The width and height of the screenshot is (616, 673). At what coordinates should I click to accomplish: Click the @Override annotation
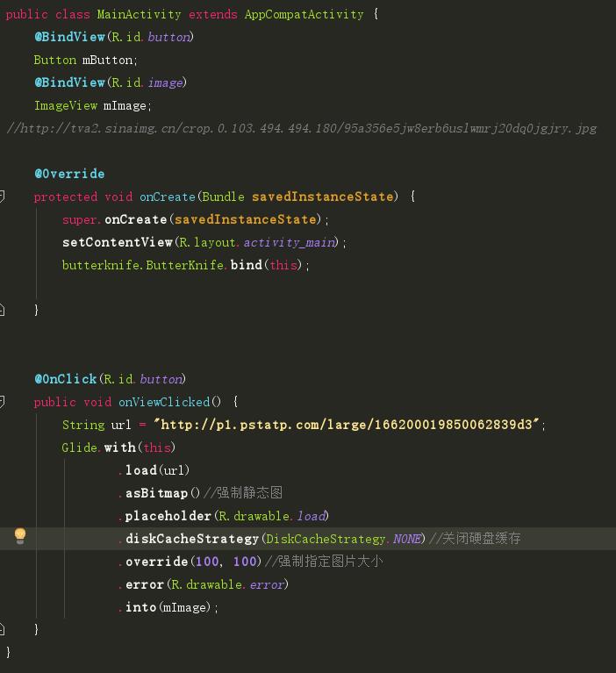point(69,174)
